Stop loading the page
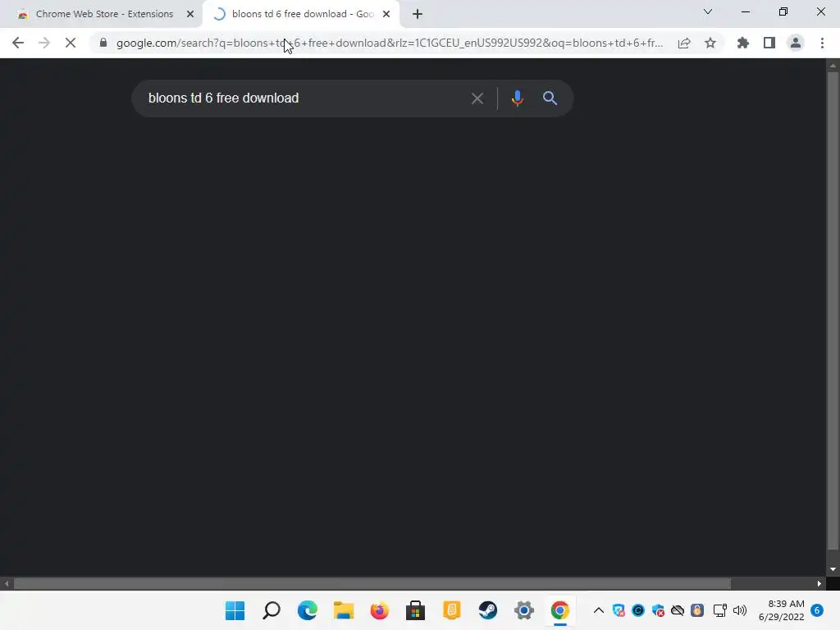 71,43
